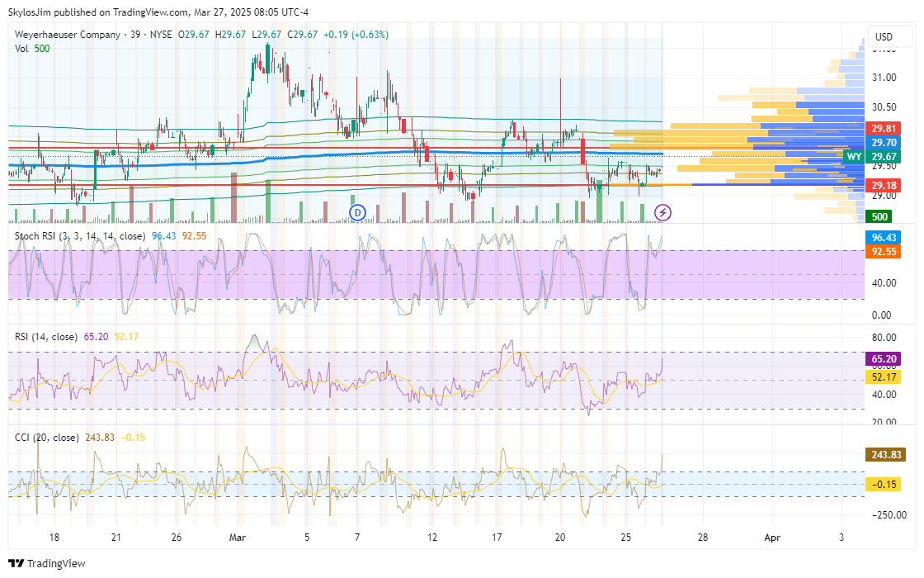Viewport: 924px width, 578px height.
Task: Click the blue dividend D marker
Action: (x=357, y=213)
